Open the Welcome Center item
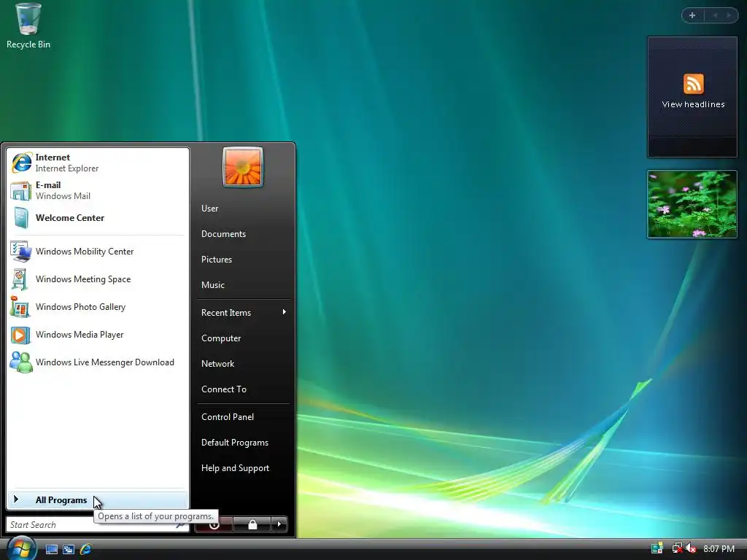The height and width of the screenshot is (560, 747). tap(98, 218)
